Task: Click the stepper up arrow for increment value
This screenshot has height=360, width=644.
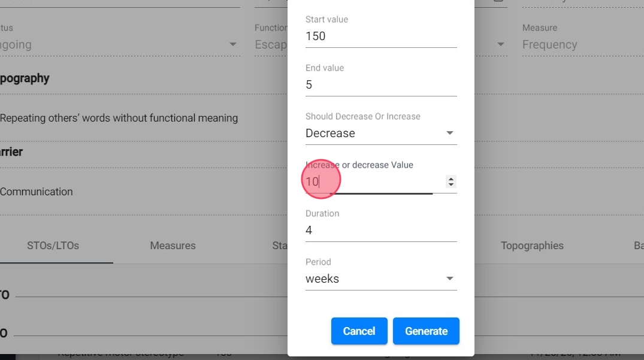Action: [x=451, y=179]
